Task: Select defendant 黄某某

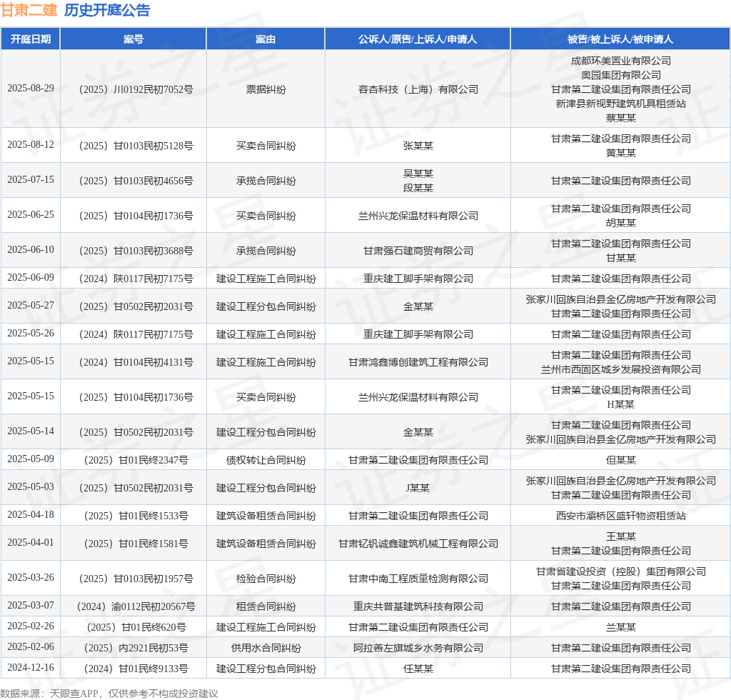Action: coord(620,153)
